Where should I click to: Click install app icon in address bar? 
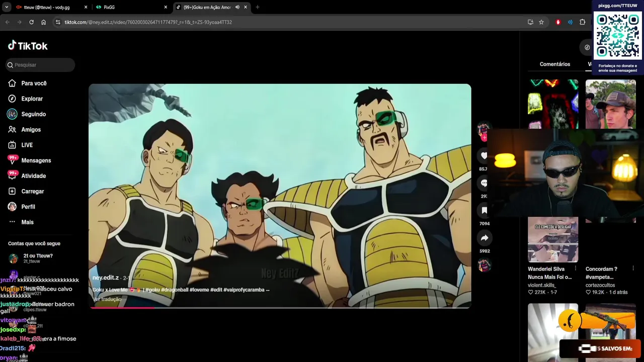[530, 22]
